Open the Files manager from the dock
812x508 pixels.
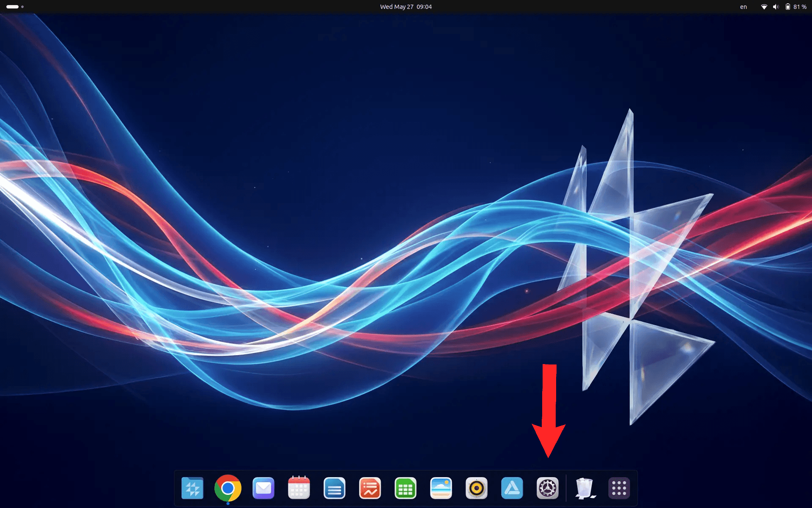pos(192,488)
